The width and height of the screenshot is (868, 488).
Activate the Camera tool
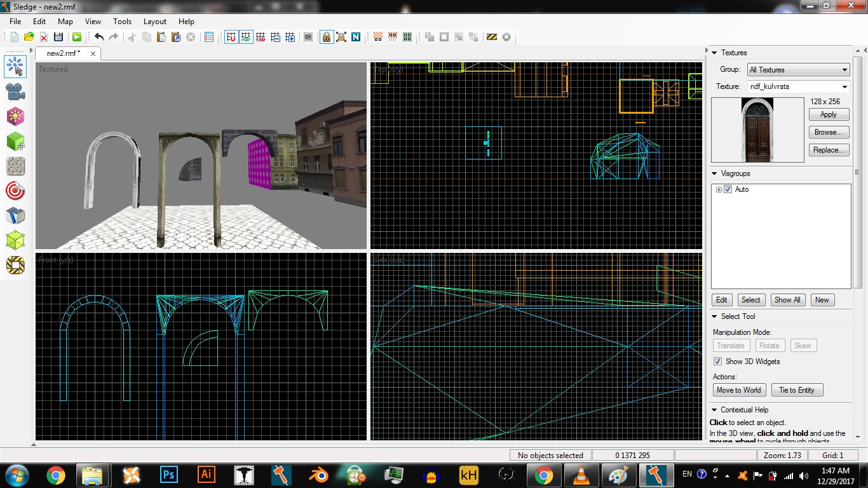(x=15, y=91)
